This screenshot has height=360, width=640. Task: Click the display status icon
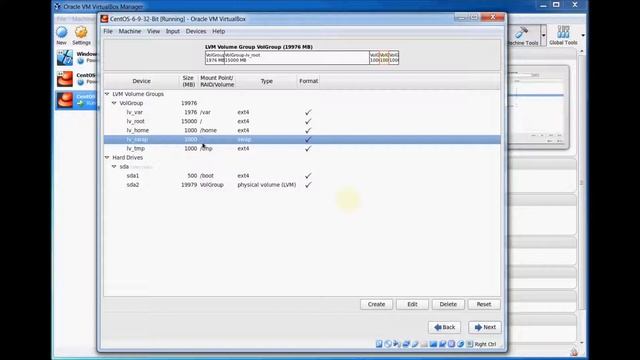click(x=433, y=344)
